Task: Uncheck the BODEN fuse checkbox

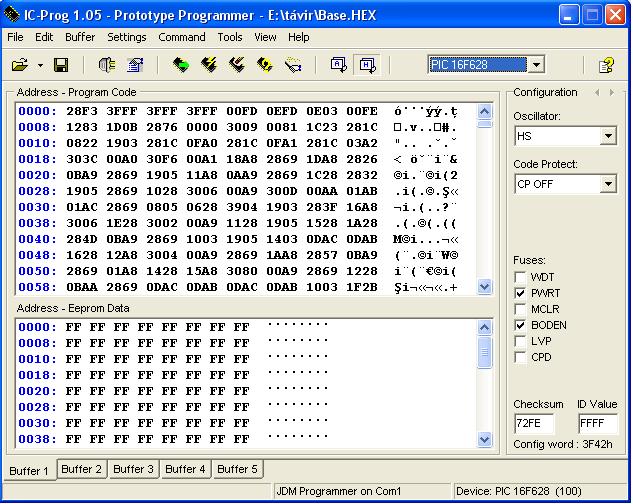Action: (520, 325)
